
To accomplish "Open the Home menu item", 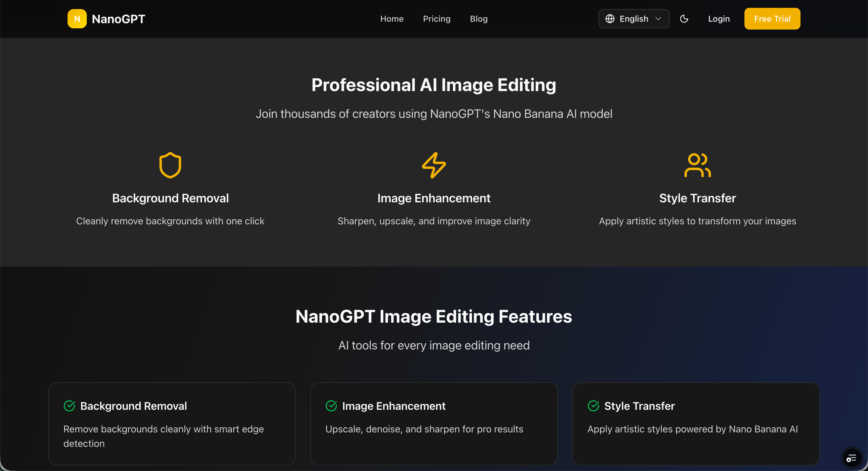I will [x=392, y=18].
